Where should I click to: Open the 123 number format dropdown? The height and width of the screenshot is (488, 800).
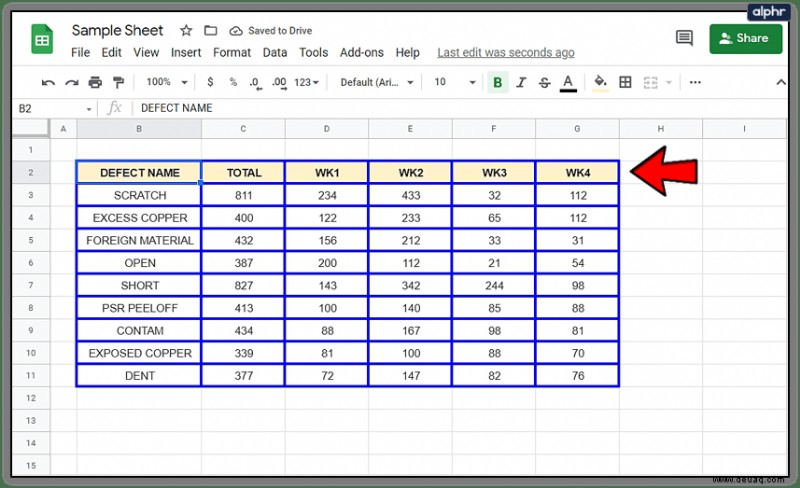click(x=307, y=82)
